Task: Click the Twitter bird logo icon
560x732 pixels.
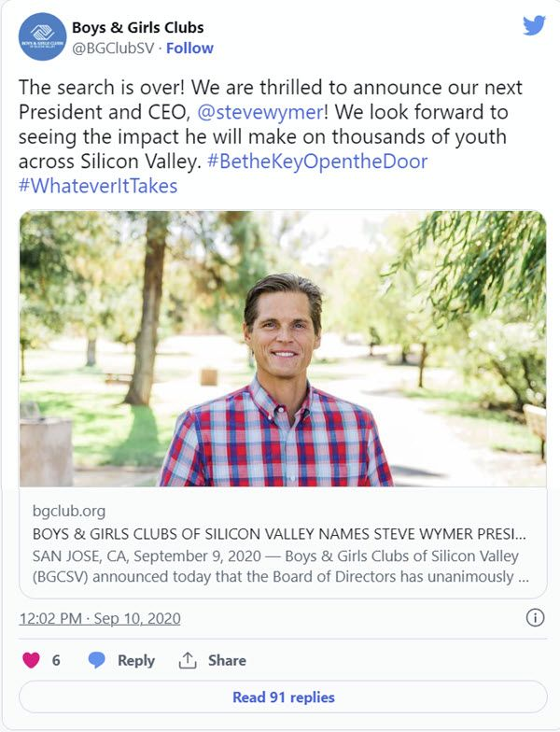Action: click(x=534, y=26)
